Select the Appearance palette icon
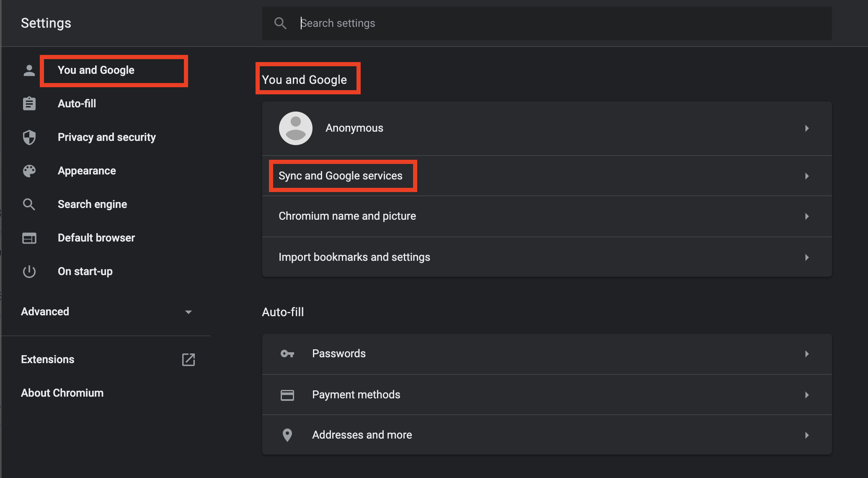Image resolution: width=868 pixels, height=478 pixels. click(29, 171)
